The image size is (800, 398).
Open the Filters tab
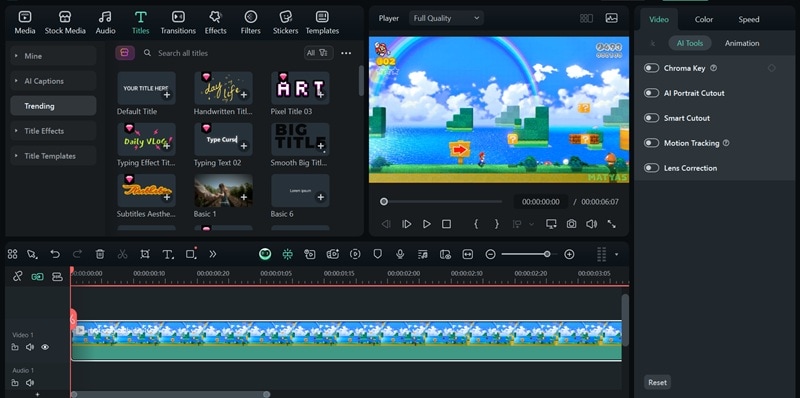coord(251,23)
